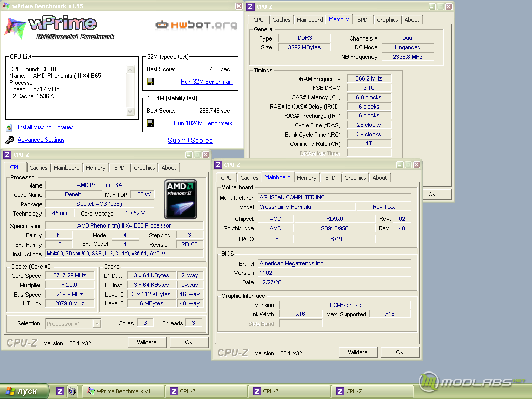Click Validate in CPU tab window

point(147,342)
